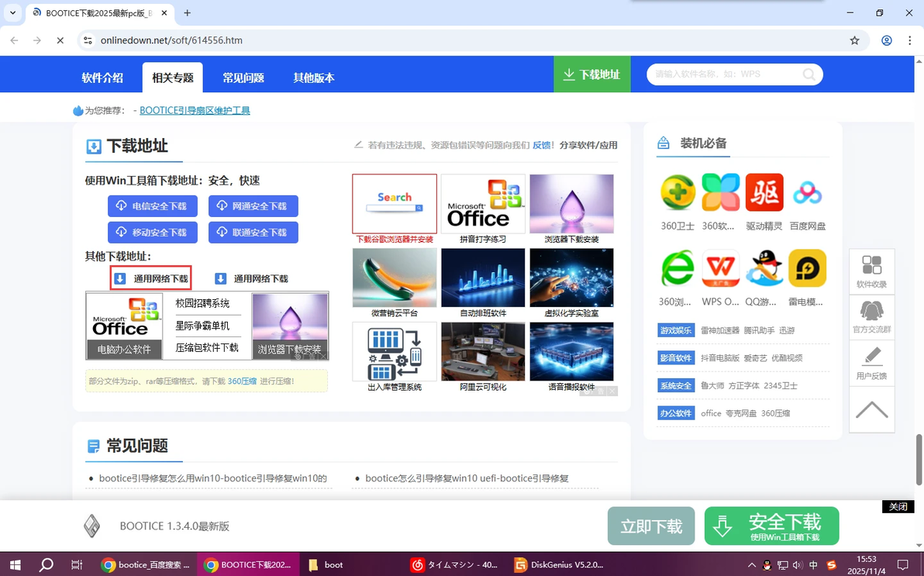Open the 反馈 link
Viewport: 924px width, 576px height.
[x=543, y=145]
